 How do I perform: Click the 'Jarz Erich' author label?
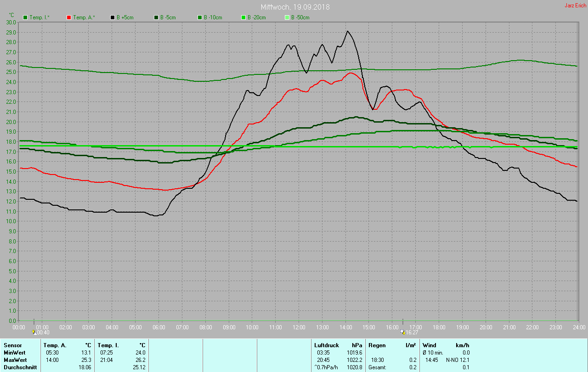(576, 6)
